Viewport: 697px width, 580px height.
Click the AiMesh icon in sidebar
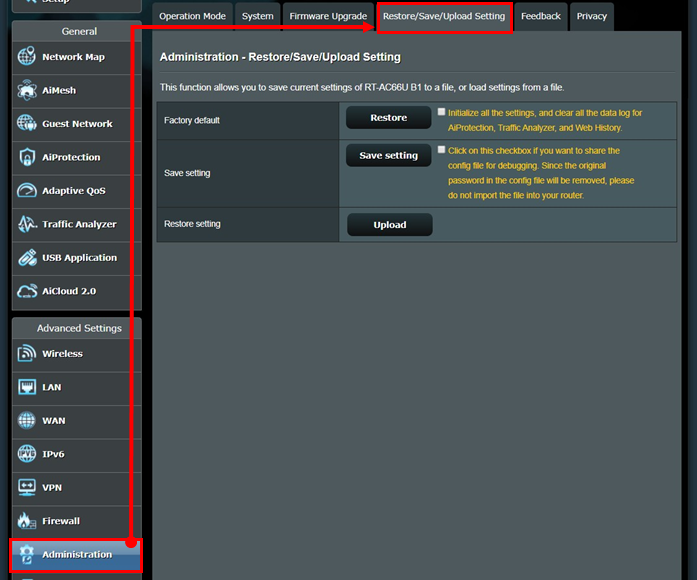(27, 90)
